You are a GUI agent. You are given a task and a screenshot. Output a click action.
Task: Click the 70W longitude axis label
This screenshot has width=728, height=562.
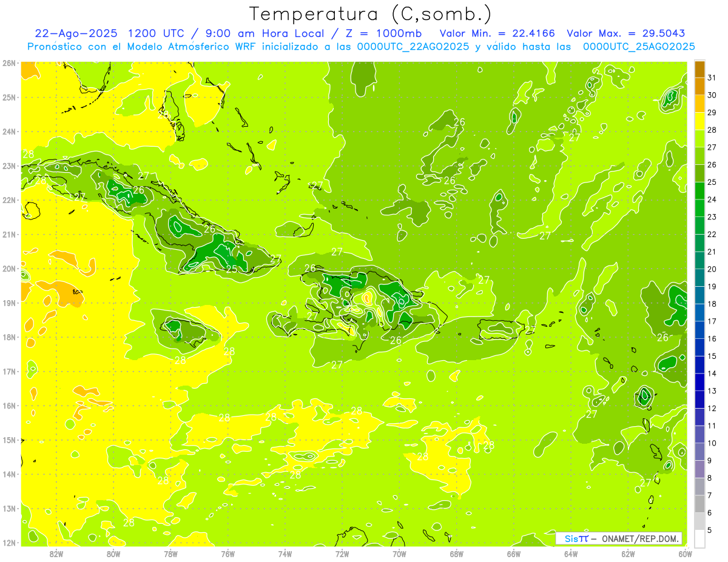pos(399,554)
